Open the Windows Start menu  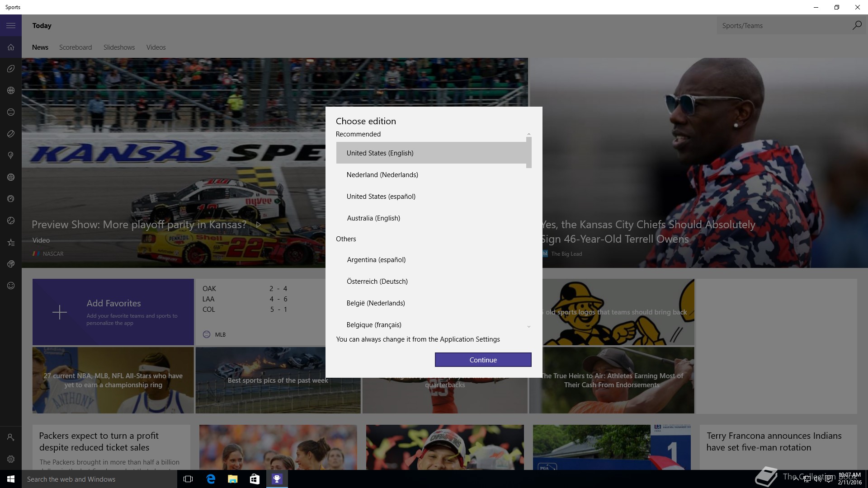(11, 479)
